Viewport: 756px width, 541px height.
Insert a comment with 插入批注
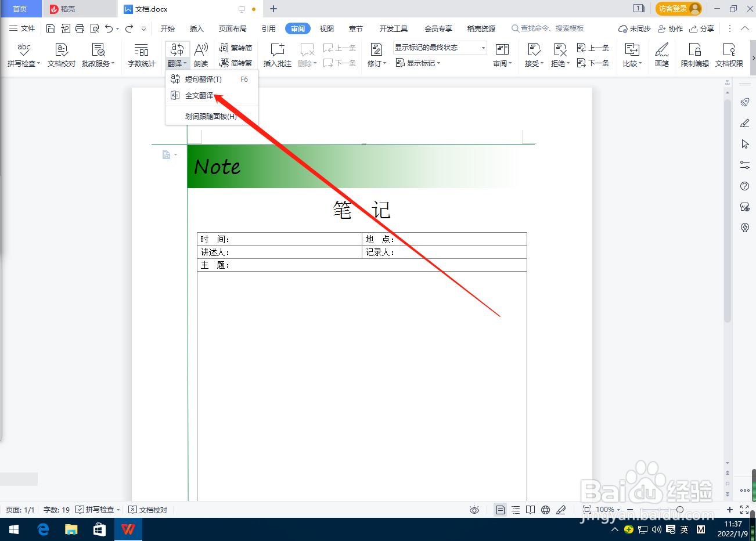278,55
